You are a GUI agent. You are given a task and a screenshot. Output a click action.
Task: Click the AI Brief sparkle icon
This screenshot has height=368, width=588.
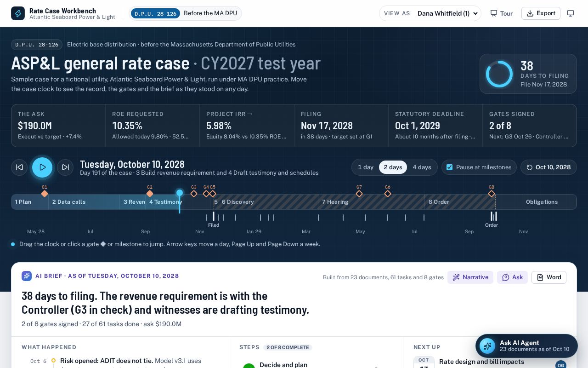27,276
